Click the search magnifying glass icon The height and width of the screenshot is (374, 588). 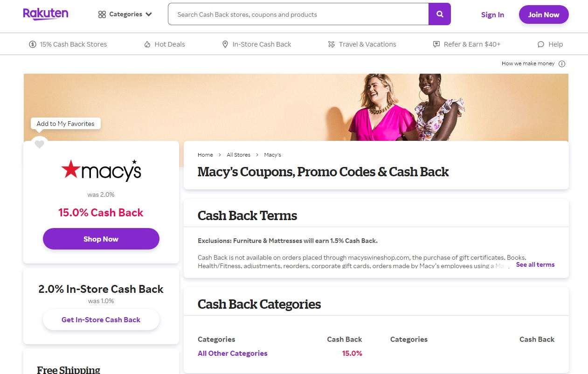439,14
